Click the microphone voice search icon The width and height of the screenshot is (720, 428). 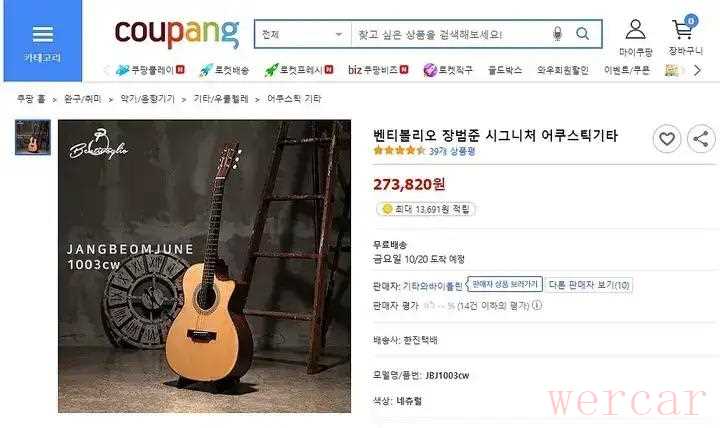[x=557, y=34]
